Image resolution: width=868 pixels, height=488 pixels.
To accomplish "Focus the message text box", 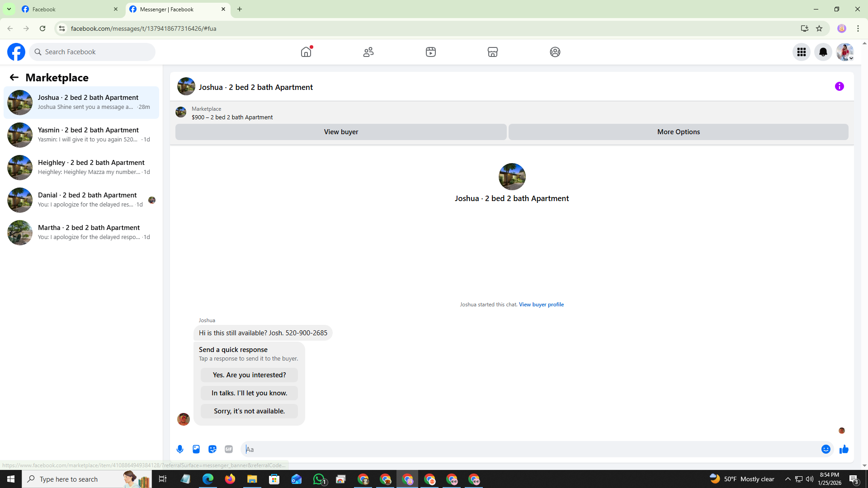I will (x=530, y=449).
